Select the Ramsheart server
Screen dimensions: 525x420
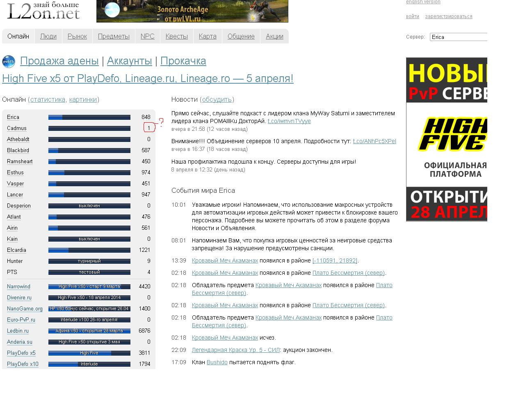[20, 162]
